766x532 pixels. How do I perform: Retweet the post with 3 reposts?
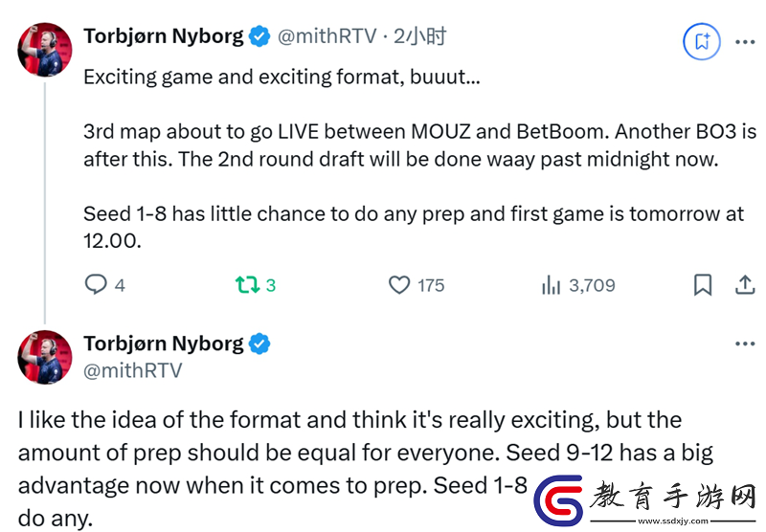click(x=247, y=284)
